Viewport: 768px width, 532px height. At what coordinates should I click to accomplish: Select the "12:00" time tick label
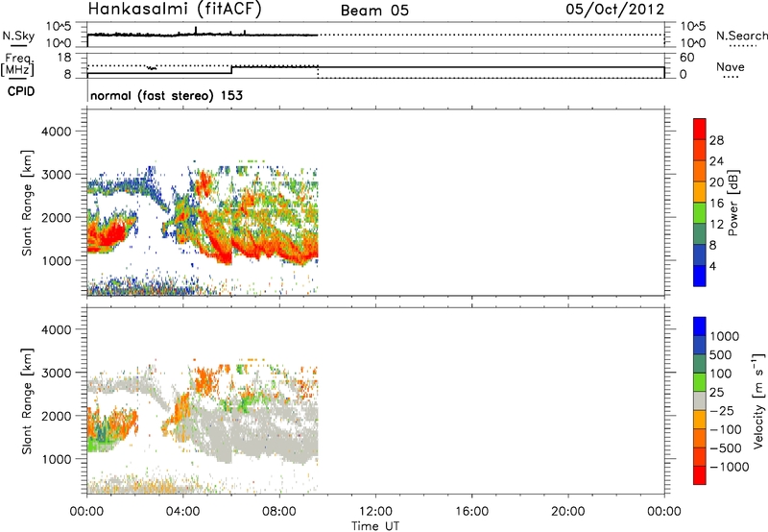(x=375, y=512)
